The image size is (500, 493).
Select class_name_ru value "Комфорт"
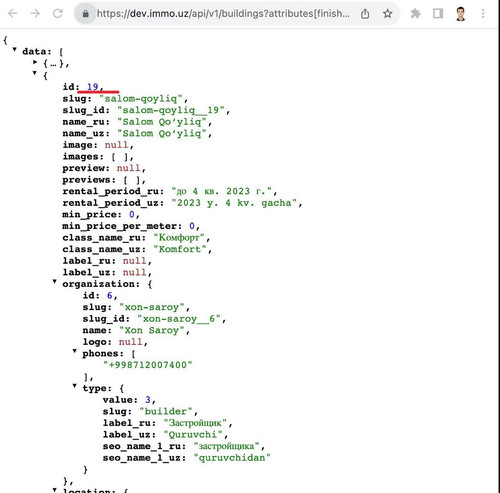point(179,238)
